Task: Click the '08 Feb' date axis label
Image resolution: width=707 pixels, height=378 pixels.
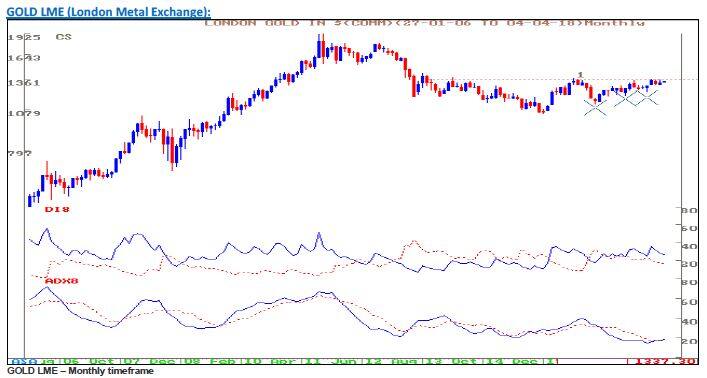Action: (211, 362)
